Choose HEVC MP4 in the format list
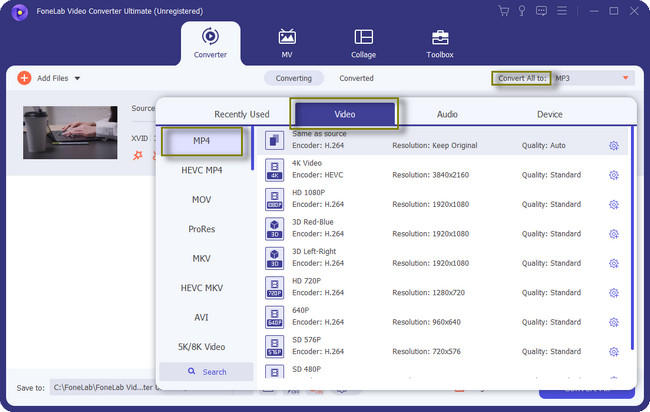Image resolution: width=650 pixels, height=412 pixels. [x=201, y=170]
